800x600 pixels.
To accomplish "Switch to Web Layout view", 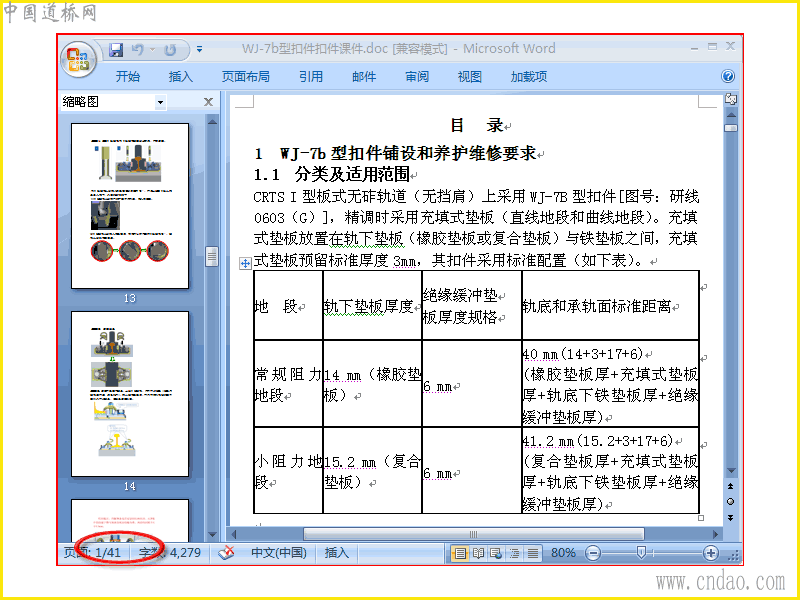I will (496, 553).
